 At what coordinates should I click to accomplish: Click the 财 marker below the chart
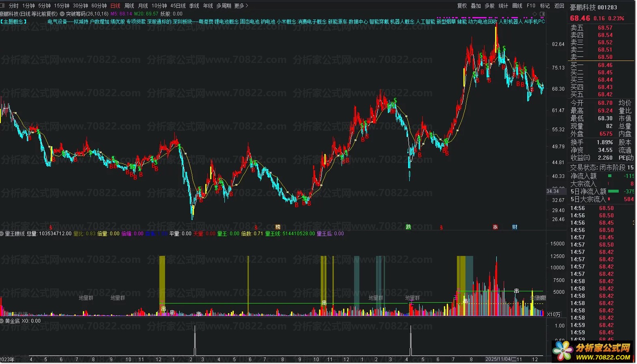click(515, 227)
